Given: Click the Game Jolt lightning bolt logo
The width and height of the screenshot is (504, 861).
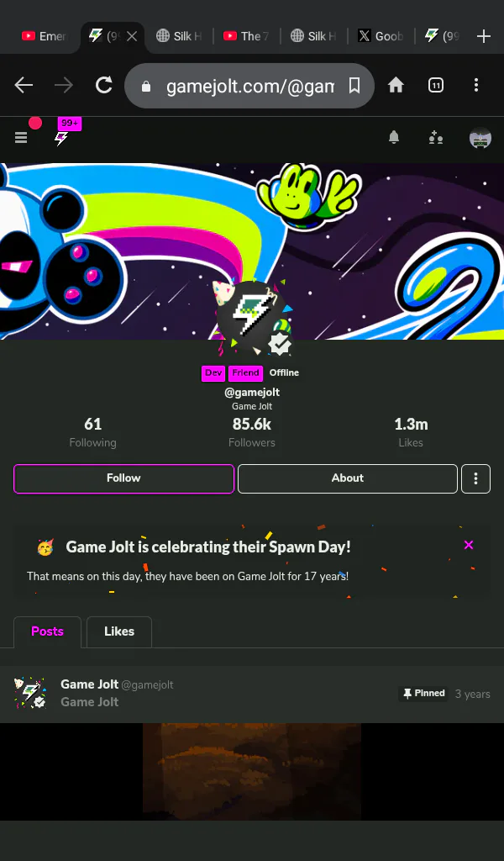Looking at the screenshot, I should click(x=60, y=139).
